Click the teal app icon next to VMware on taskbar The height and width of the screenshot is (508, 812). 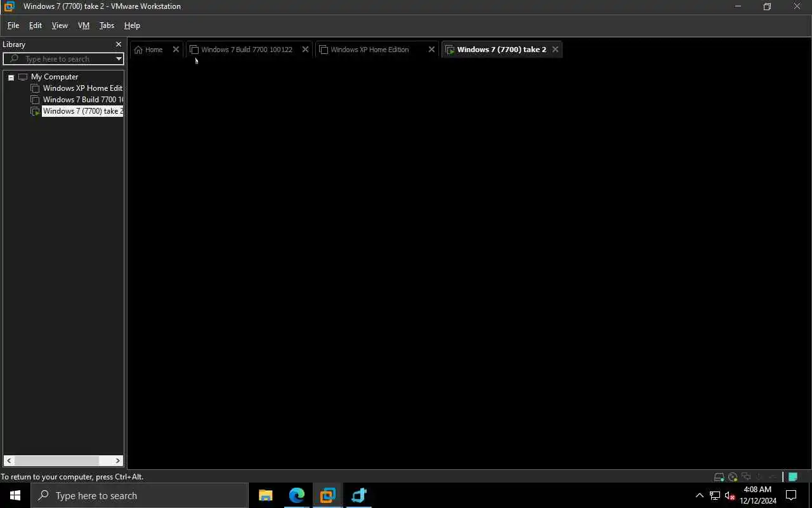click(x=359, y=495)
